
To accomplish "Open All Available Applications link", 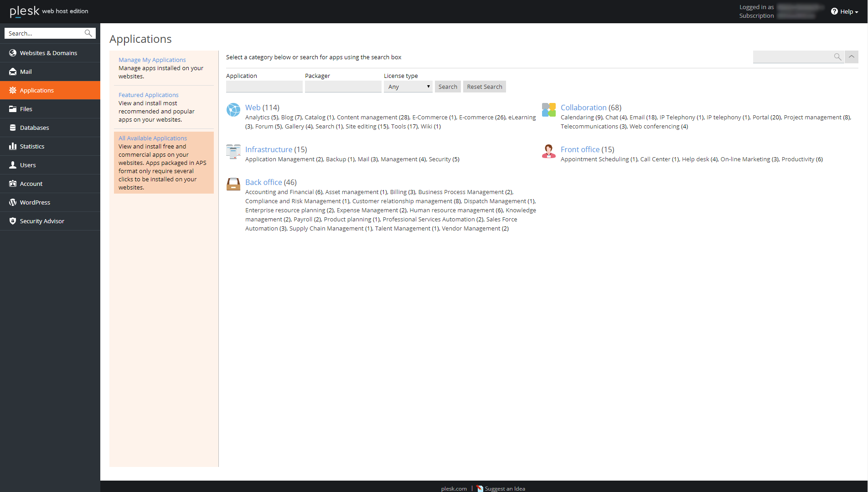I will click(x=153, y=138).
